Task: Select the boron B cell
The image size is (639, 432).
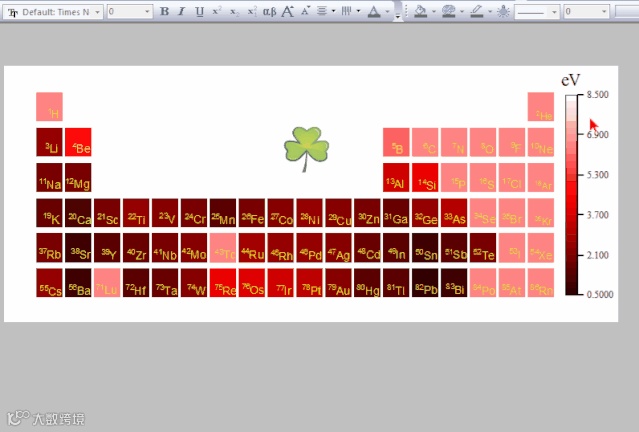Action: [396, 142]
